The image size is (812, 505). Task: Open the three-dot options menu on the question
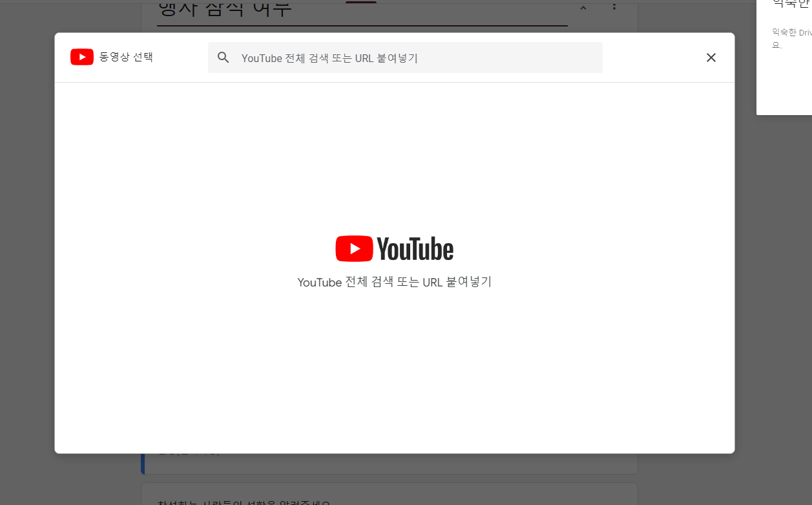coord(613,7)
